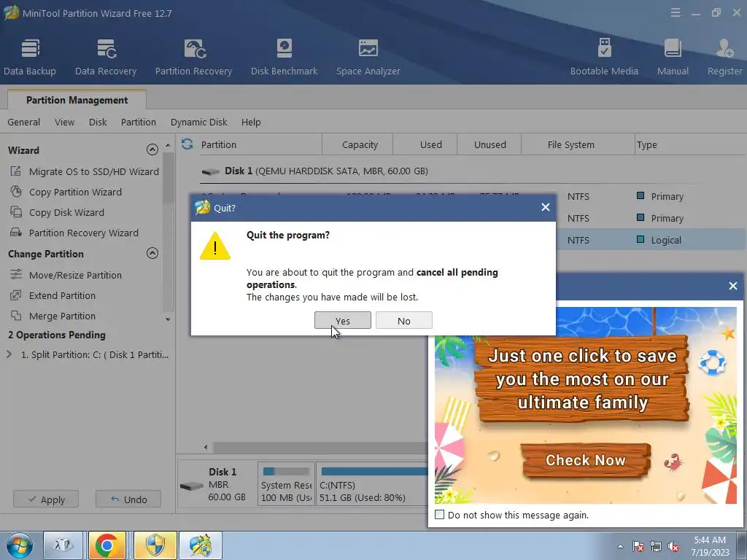Click the network tray icon

[x=656, y=546]
